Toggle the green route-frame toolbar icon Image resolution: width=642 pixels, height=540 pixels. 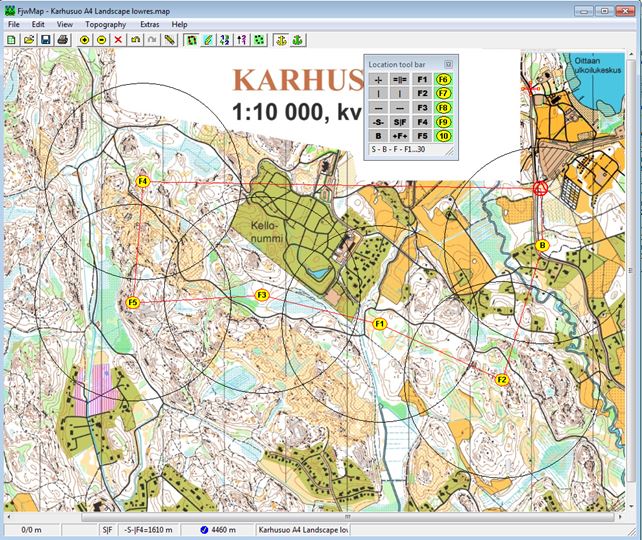[191, 40]
